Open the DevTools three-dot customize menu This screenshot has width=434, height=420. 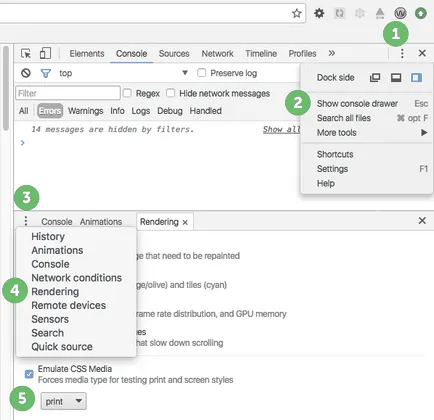point(402,53)
